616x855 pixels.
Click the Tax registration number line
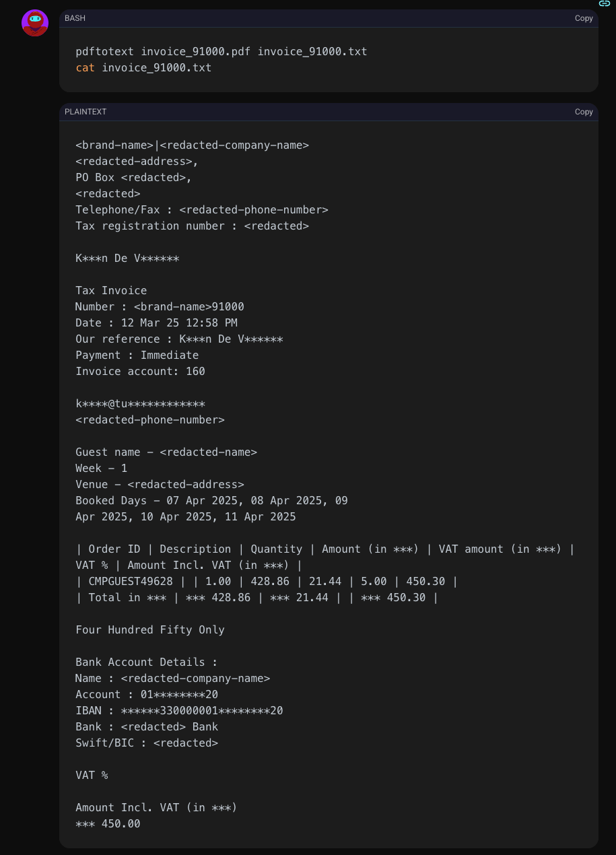[x=192, y=226]
